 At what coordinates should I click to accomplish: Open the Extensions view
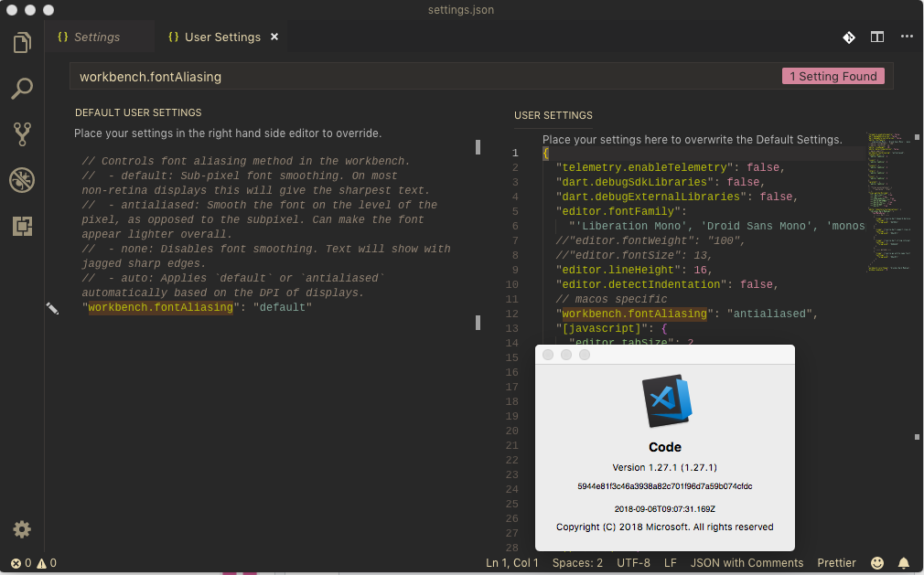pos(22,226)
